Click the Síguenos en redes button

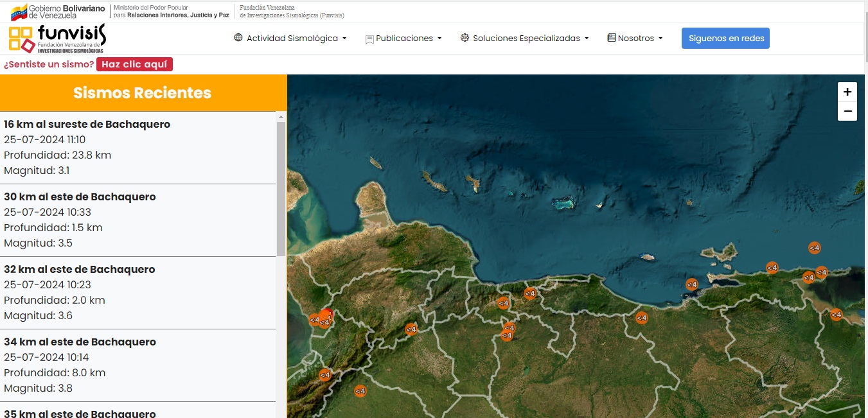(x=726, y=39)
